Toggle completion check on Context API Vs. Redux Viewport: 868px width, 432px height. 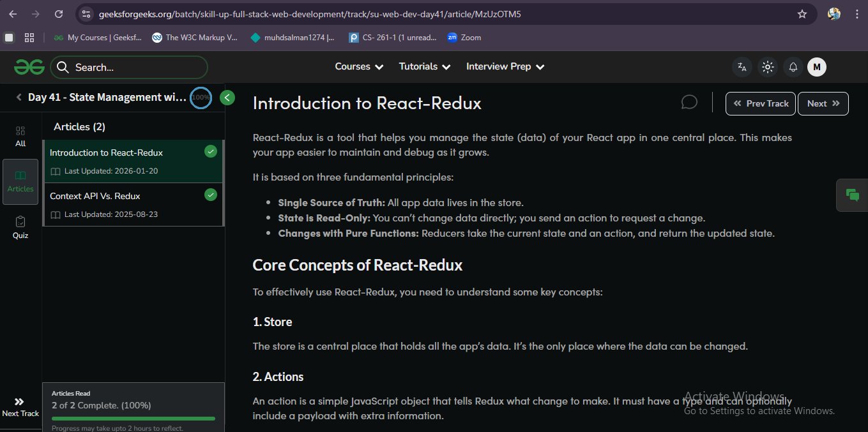[210, 195]
